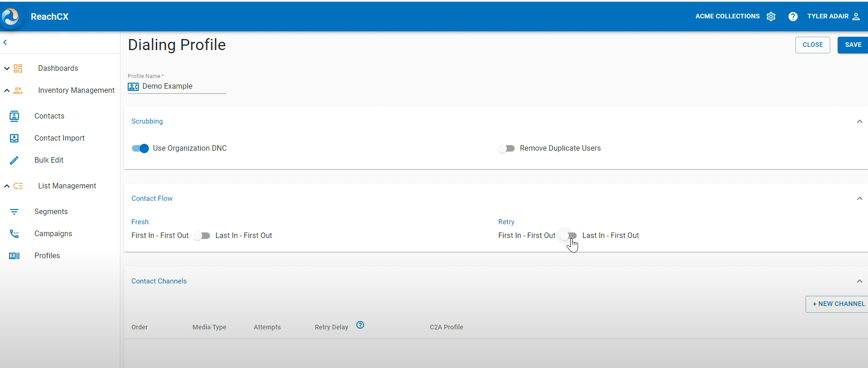Click the Attempts column header
The height and width of the screenshot is (368, 868).
point(267,328)
